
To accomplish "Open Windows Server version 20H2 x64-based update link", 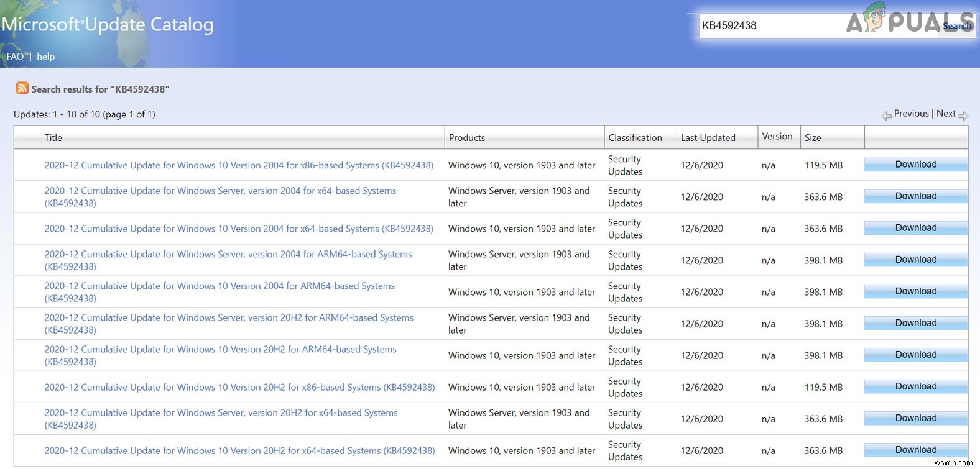I will (x=221, y=419).
